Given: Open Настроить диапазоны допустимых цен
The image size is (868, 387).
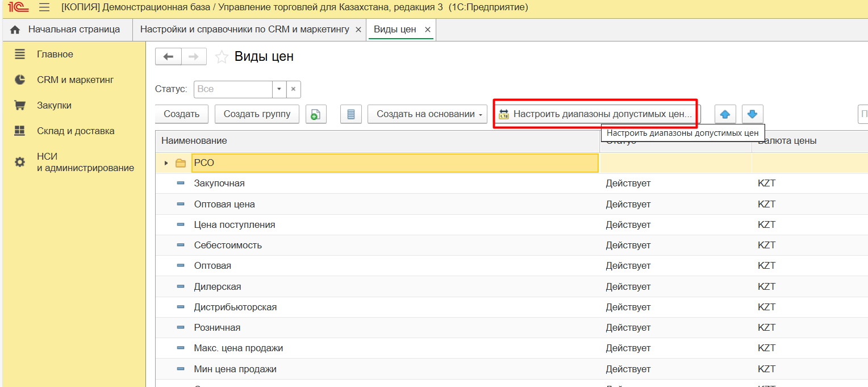Looking at the screenshot, I should point(596,114).
